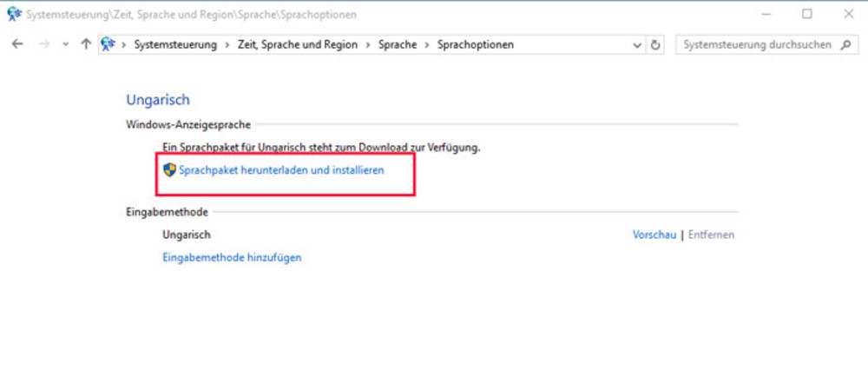Click the Sprachpaket für Ungarisch availability text
The height and width of the screenshot is (384, 868).
click(321, 148)
